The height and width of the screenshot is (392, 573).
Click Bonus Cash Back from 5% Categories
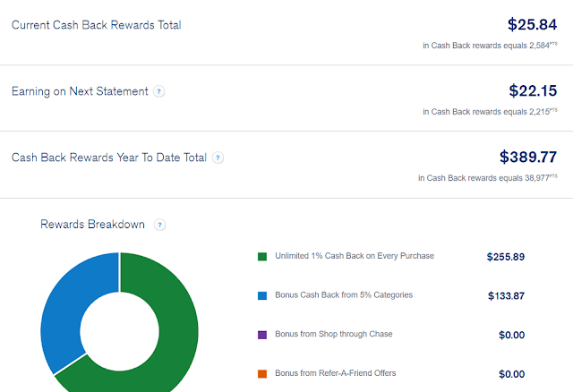(344, 294)
